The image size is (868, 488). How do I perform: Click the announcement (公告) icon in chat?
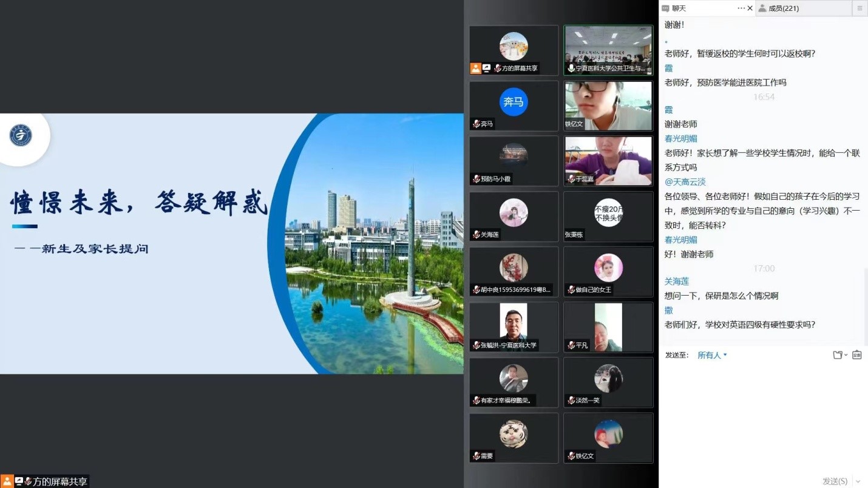[x=857, y=355]
